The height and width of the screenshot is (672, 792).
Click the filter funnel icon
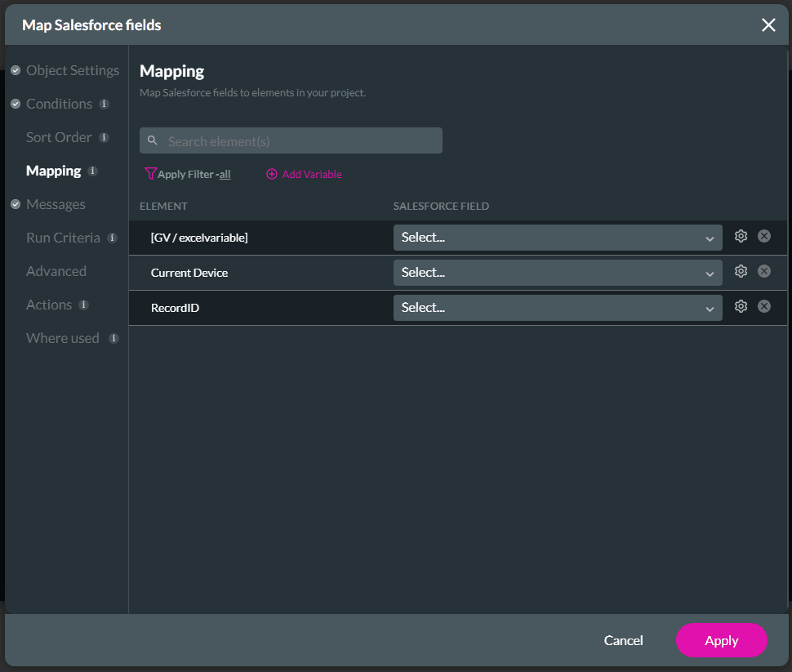click(150, 174)
